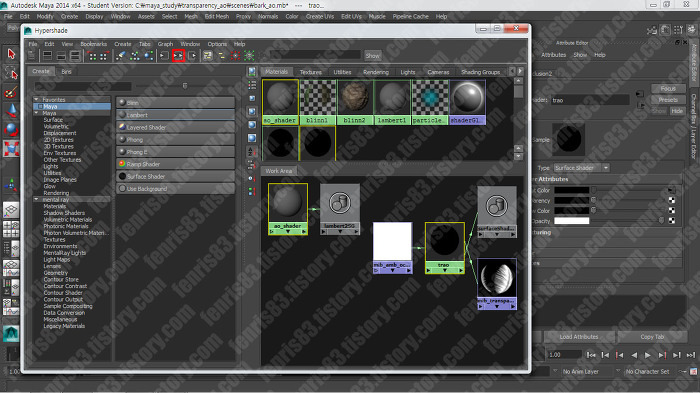Click the reverse sort order icon
The height and width of the screenshot is (393, 700).
pyautogui.click(x=252, y=191)
